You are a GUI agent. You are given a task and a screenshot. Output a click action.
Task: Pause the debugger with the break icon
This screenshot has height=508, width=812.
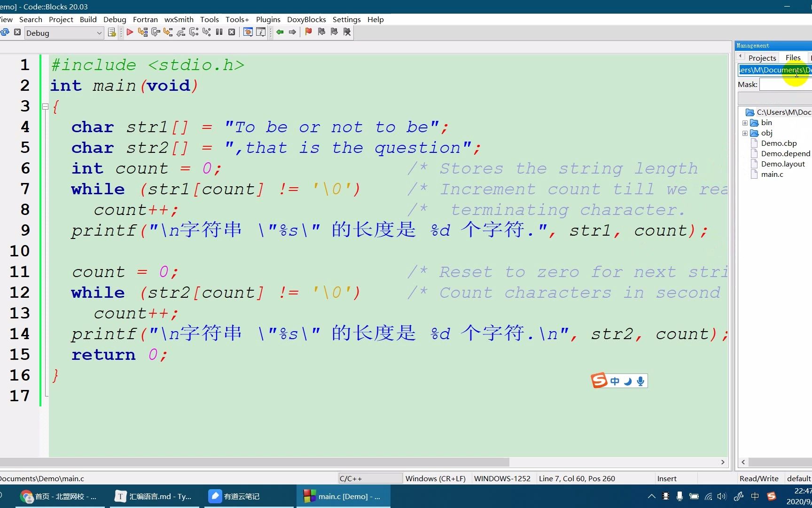point(219,32)
